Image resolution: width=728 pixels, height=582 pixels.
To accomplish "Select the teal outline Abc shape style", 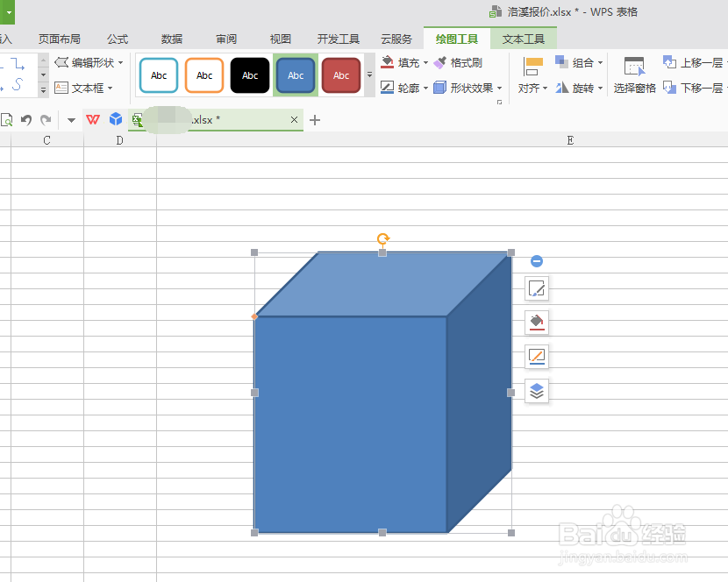I will click(x=159, y=75).
